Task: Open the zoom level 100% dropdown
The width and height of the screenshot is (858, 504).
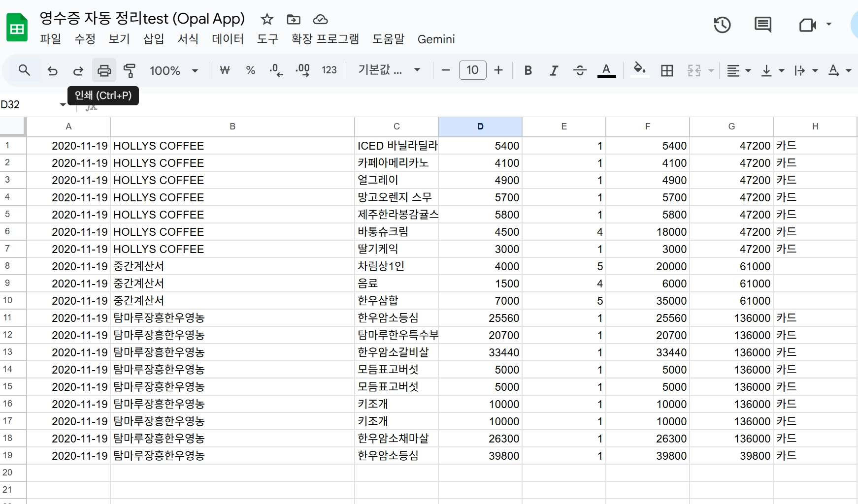Action: [x=174, y=70]
